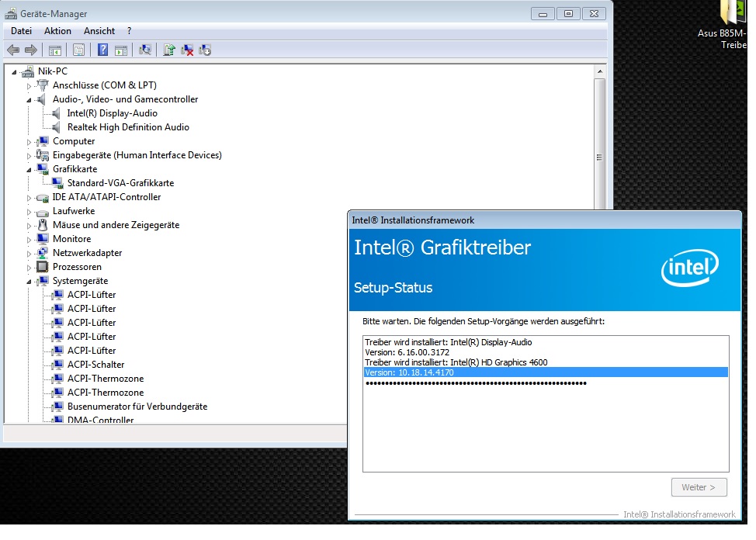This screenshot has width=756, height=540.
Task: Collapse the Systemgeräte node
Action: pyautogui.click(x=29, y=282)
